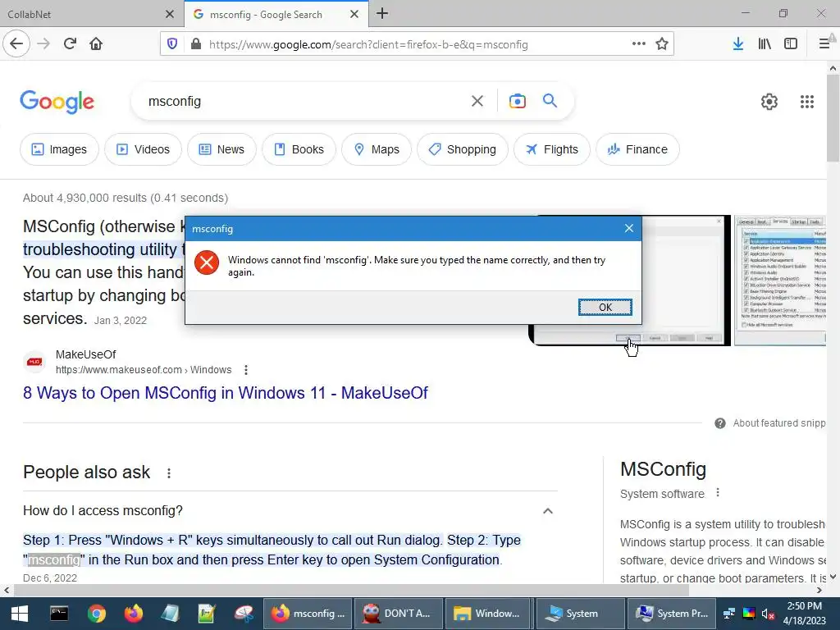Close the CollabNet tab

[169, 14]
